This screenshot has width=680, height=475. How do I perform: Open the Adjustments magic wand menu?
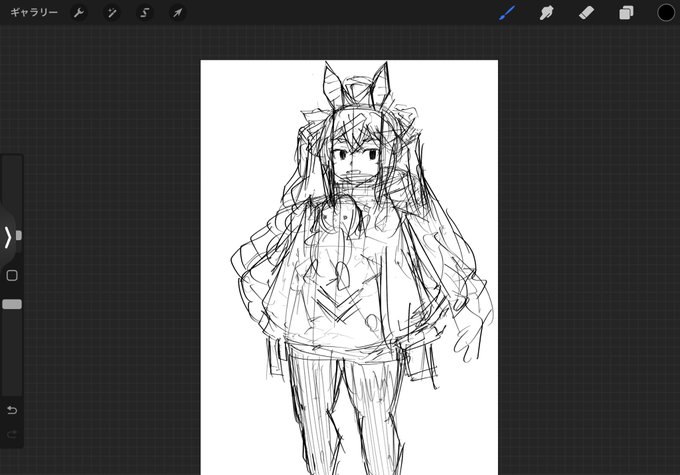(x=112, y=13)
